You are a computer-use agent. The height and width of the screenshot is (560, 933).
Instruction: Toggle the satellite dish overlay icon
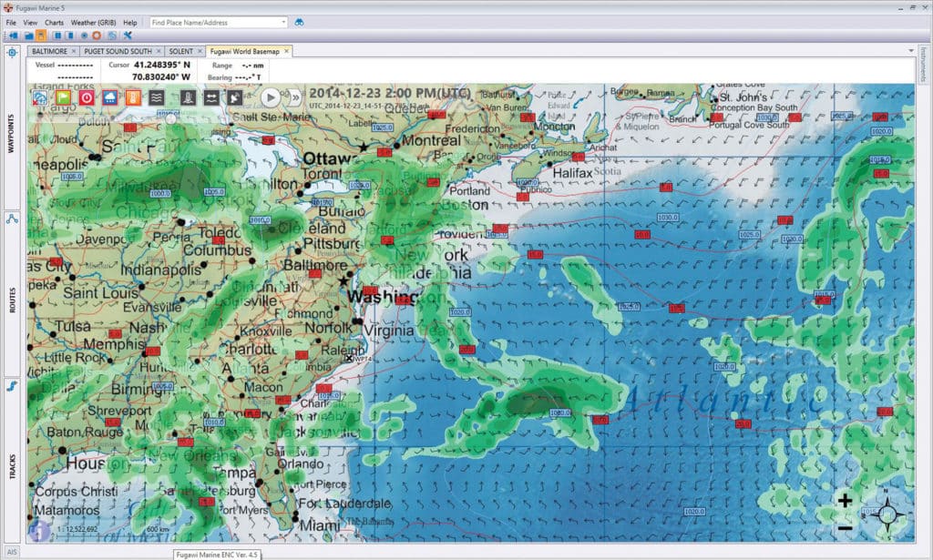tap(234, 97)
